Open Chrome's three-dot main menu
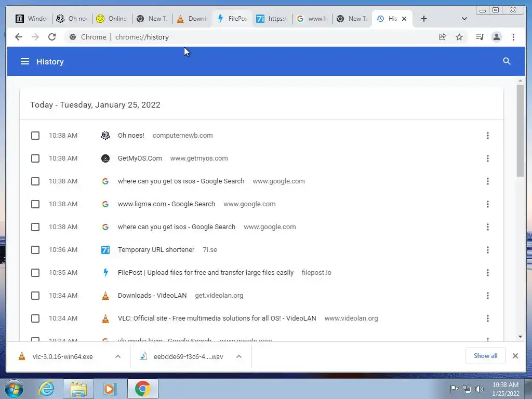This screenshot has height=399, width=532. 513,37
